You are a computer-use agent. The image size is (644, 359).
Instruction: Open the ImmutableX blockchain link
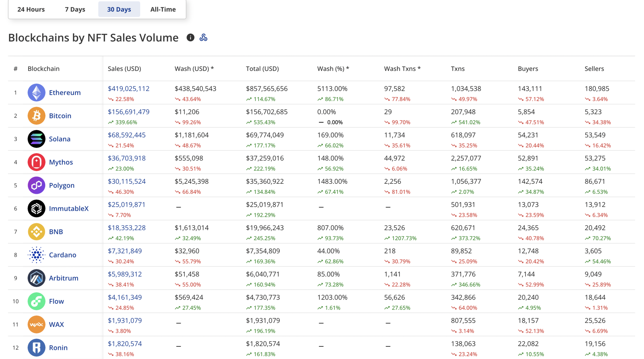tap(69, 209)
